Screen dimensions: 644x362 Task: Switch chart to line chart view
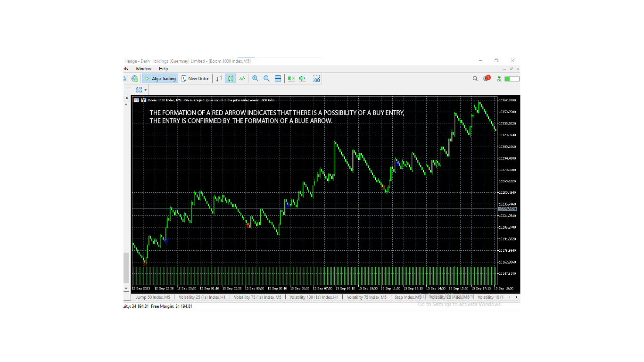coord(242,78)
